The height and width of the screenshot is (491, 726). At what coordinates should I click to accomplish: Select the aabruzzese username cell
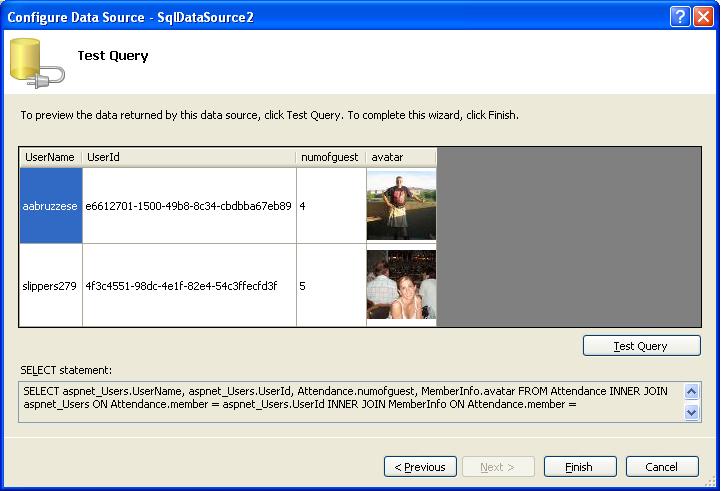click(x=51, y=206)
